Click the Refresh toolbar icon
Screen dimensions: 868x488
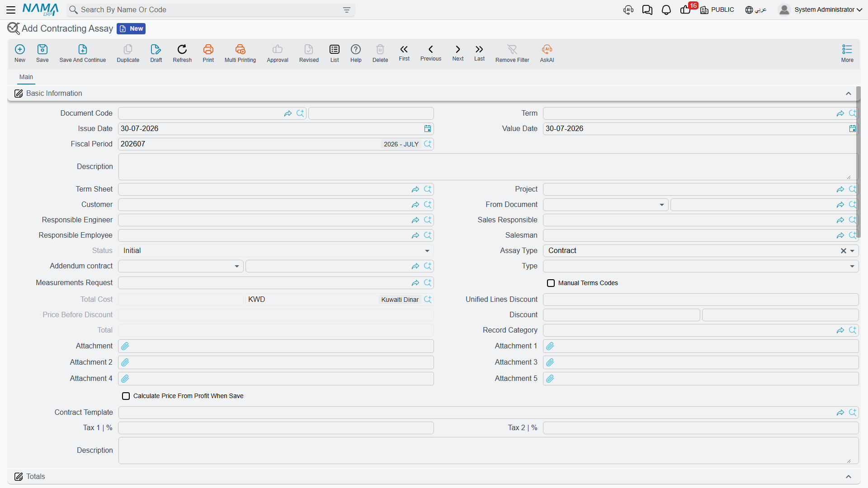click(x=182, y=49)
